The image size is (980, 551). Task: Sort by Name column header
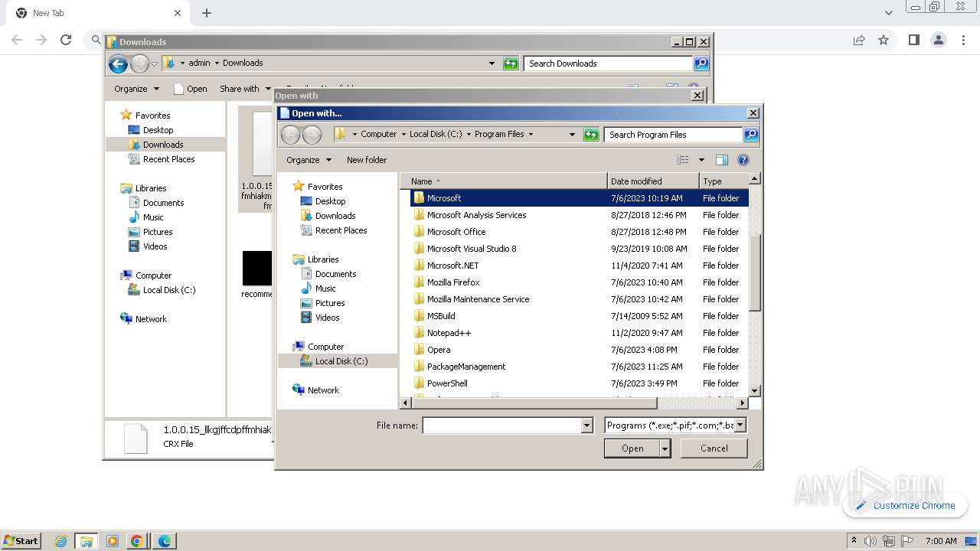504,181
